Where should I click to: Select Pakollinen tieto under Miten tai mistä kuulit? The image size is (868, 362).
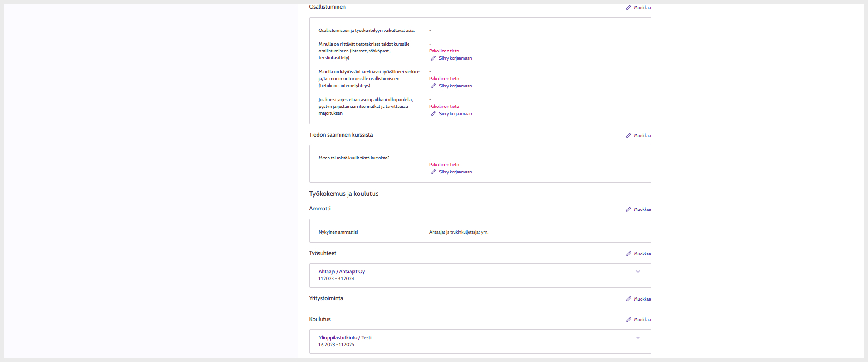pos(444,165)
